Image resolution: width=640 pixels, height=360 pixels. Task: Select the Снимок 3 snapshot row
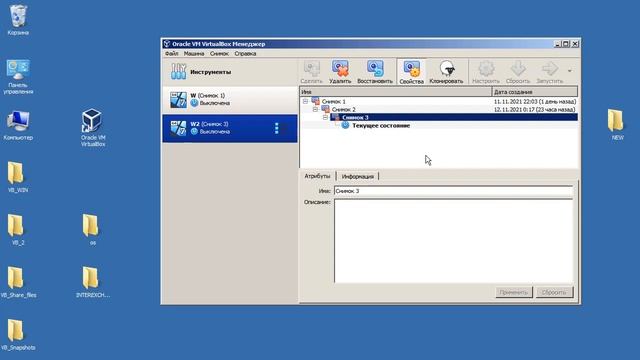(439, 118)
